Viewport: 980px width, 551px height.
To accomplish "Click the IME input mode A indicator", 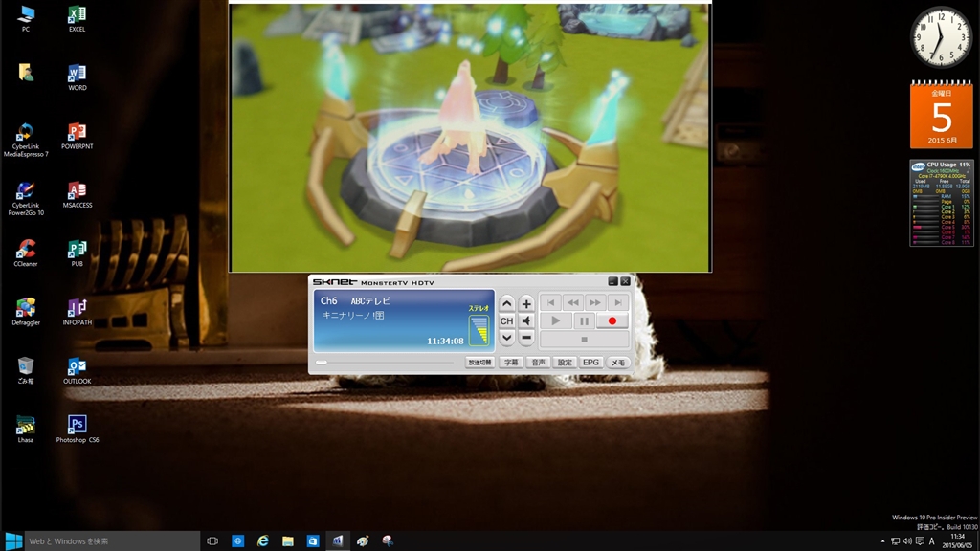I will point(931,541).
